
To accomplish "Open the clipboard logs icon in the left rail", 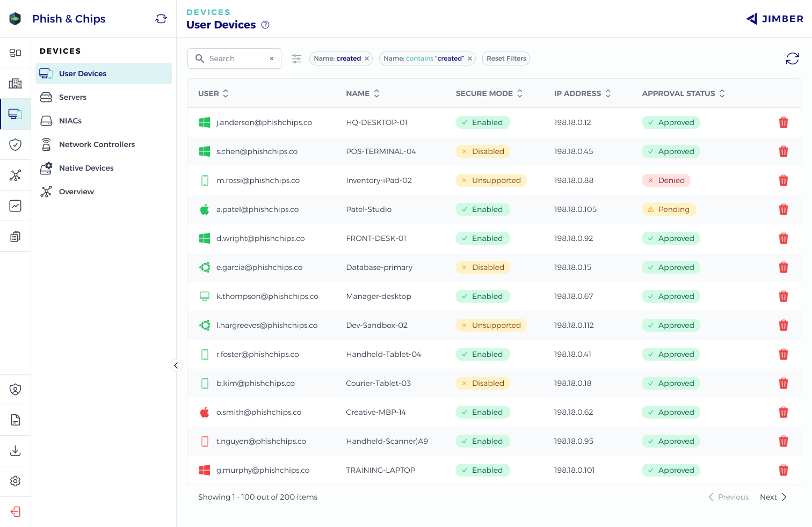I will pos(15,236).
